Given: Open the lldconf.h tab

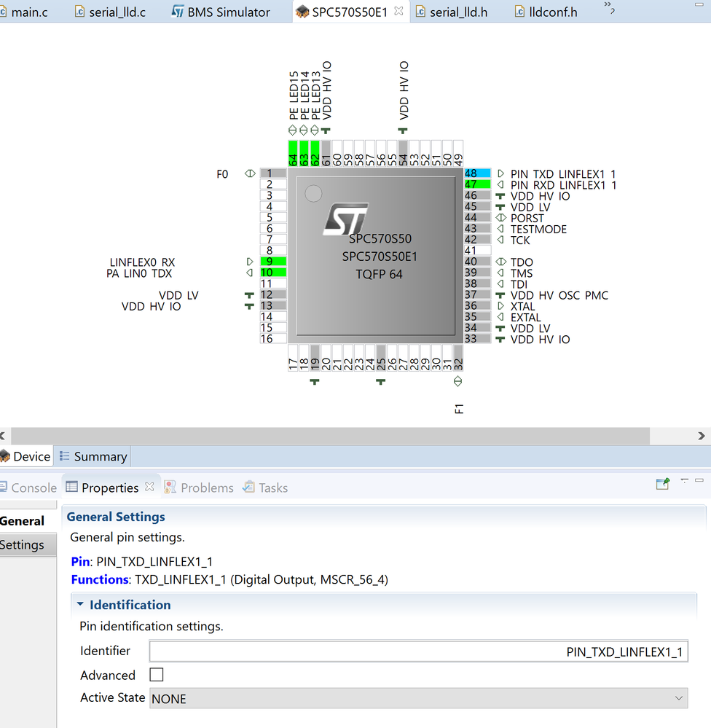Looking at the screenshot, I should point(546,12).
